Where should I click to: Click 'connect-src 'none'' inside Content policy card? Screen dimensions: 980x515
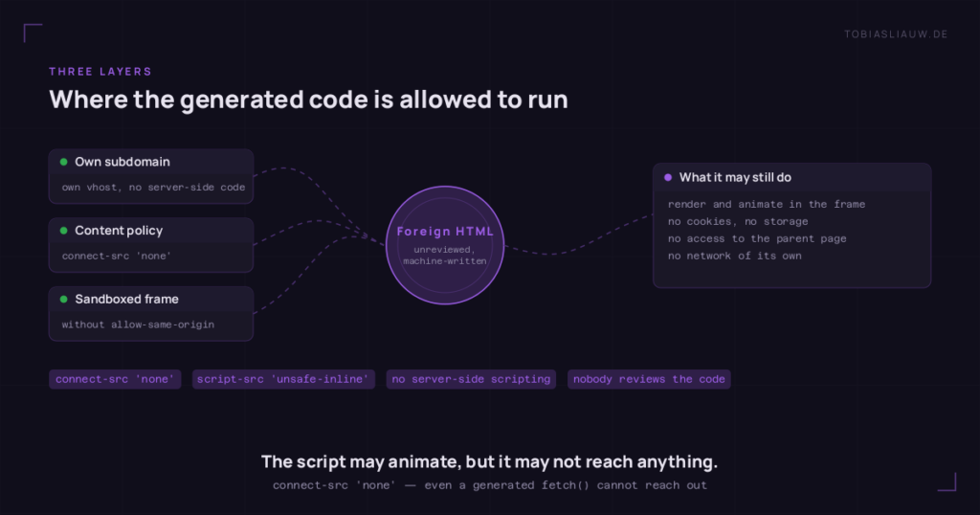point(116,257)
